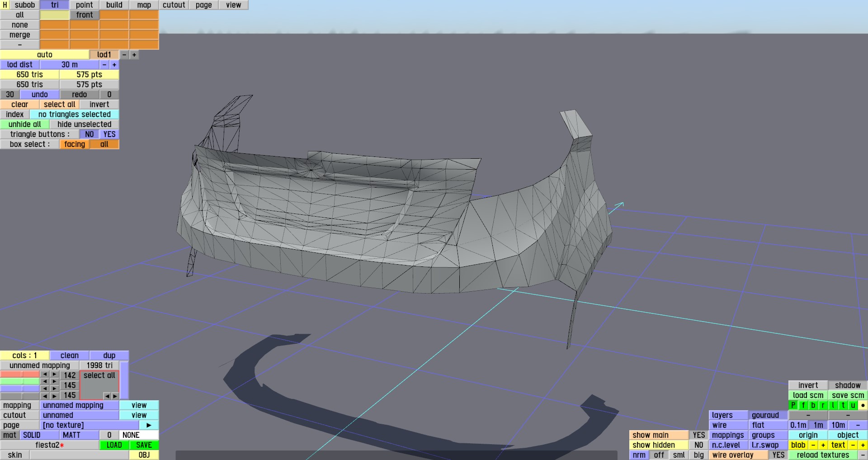This screenshot has width=868, height=460.
Task: Open the map mode tab
Action: point(144,5)
